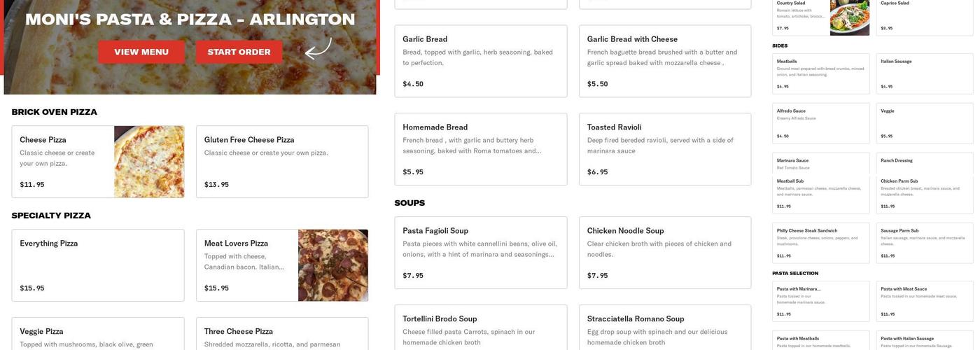Open Garlic Bread with Cheese item
This screenshot has height=350, width=980.
(665, 61)
